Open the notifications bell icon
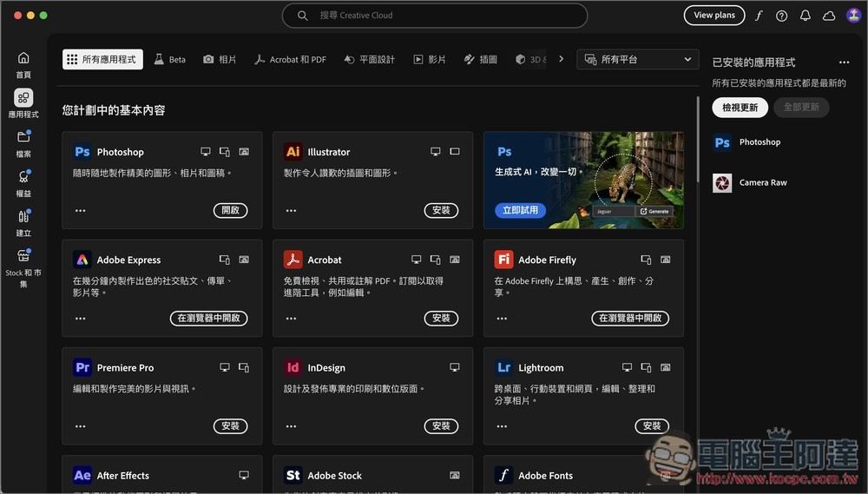The width and height of the screenshot is (868, 494). pos(806,16)
